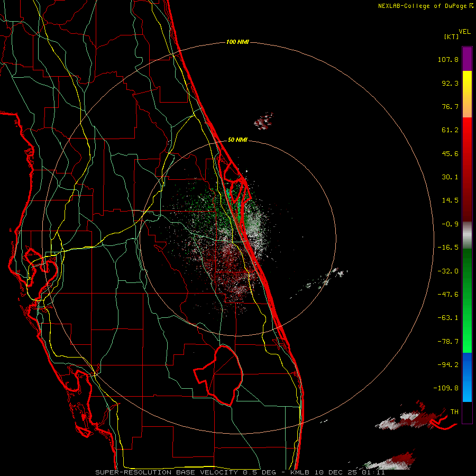This screenshot has height=476, width=476.
Task: Click the [KT] units label
Action: 451,36
